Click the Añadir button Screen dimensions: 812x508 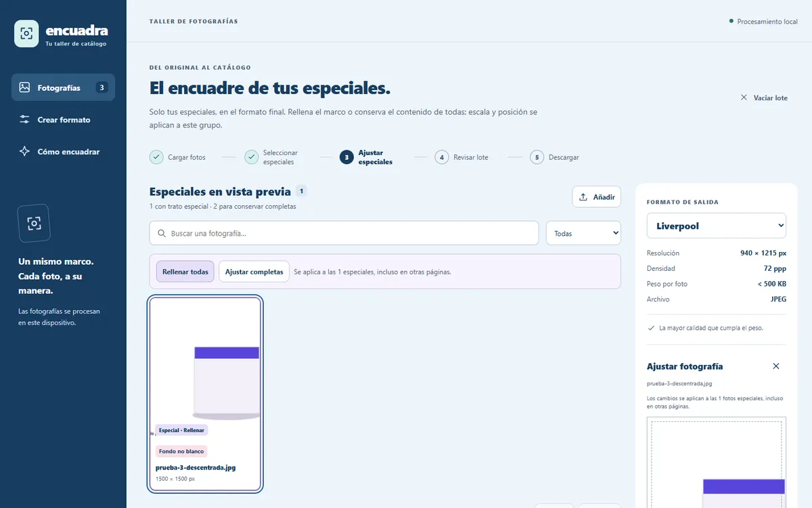pyautogui.click(x=596, y=197)
